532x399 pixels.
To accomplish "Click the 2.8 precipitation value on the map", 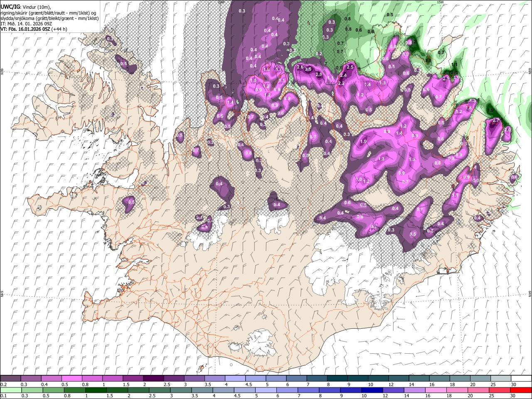I will (x=319, y=74).
